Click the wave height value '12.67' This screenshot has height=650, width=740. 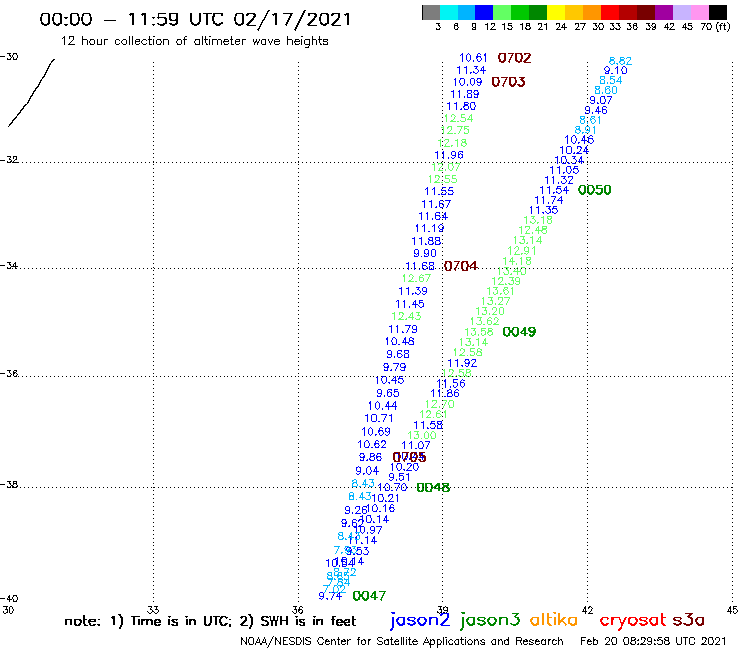click(416, 279)
